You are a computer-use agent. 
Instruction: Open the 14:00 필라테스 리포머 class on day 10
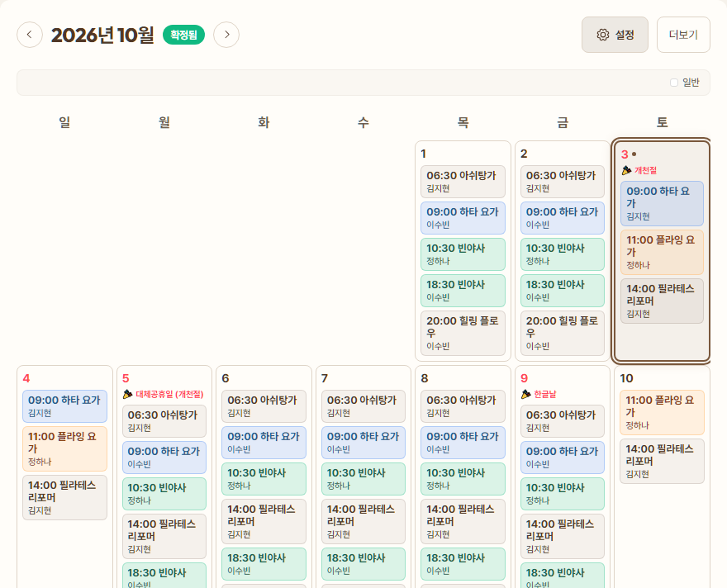[x=662, y=462]
